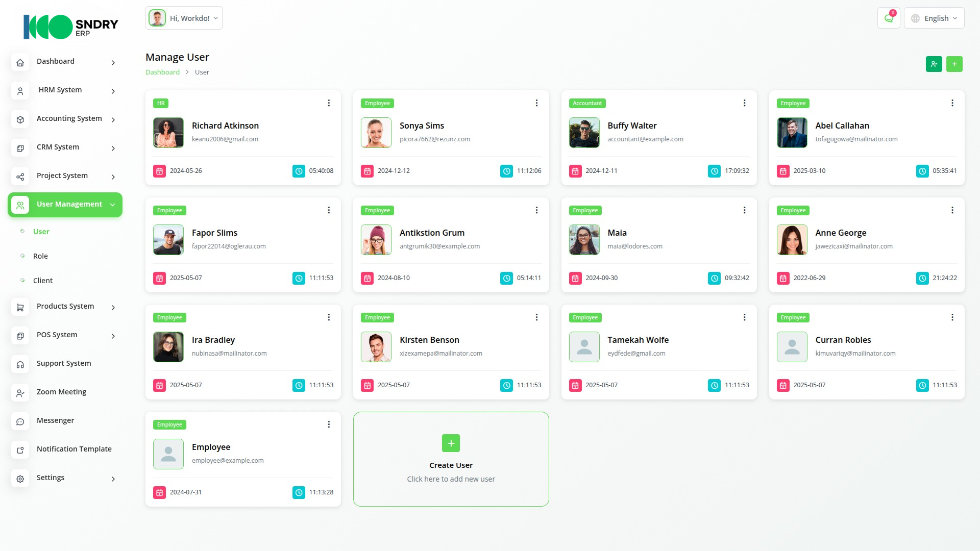Image resolution: width=980 pixels, height=551 pixels.
Task: Click Anne George's profile photo
Action: click(792, 240)
